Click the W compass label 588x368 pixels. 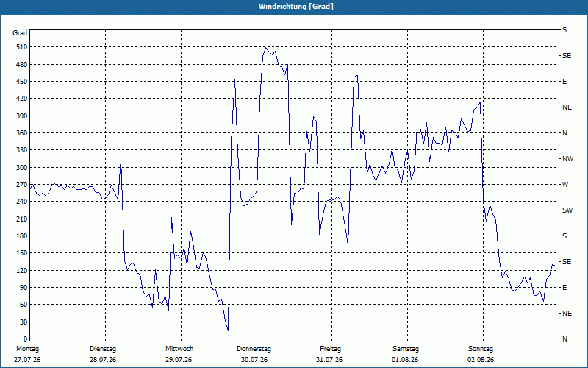click(x=565, y=185)
